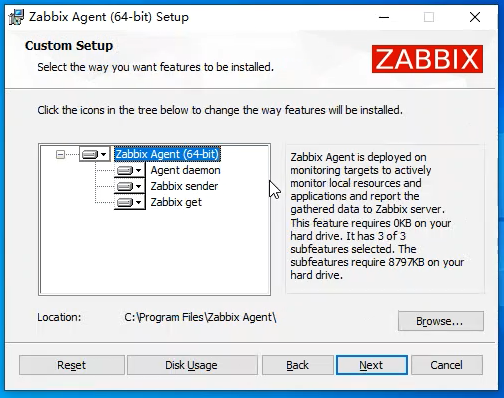Proceed with the Next button
The width and height of the screenshot is (504, 398).
tap(372, 365)
